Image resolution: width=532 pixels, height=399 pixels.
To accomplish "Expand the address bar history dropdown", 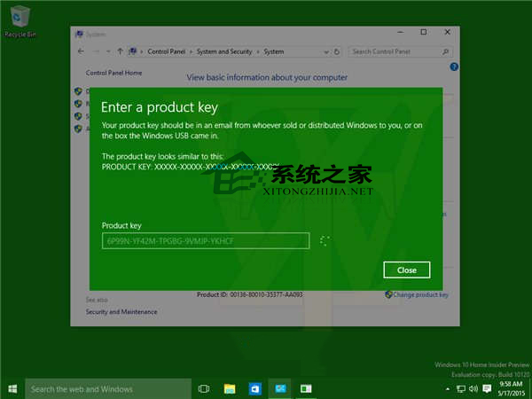I will 326,52.
